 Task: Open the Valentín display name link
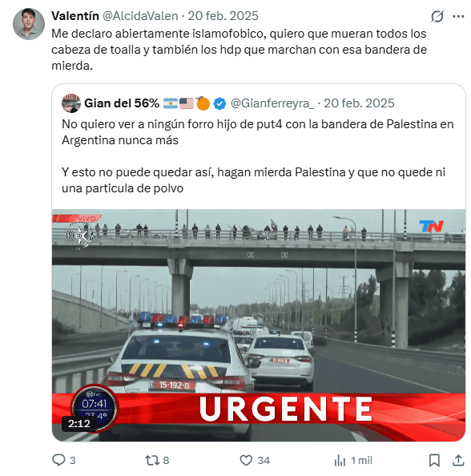point(75,16)
